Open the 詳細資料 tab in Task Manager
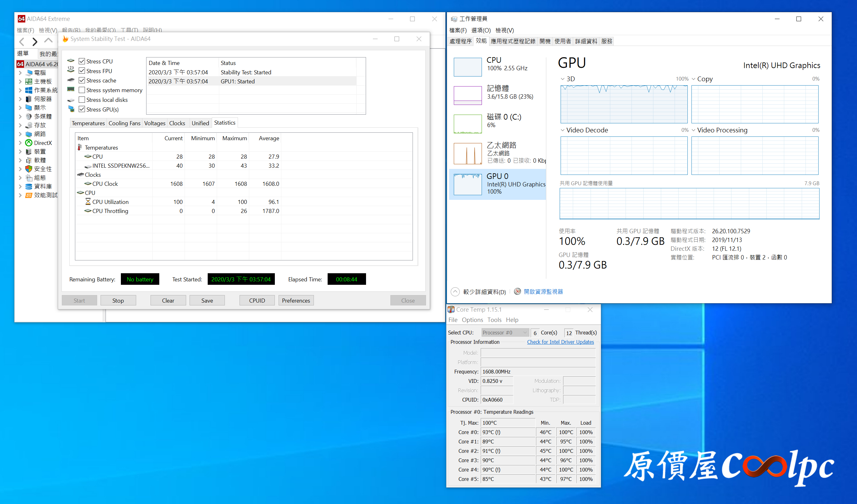This screenshot has width=857, height=504. (586, 41)
